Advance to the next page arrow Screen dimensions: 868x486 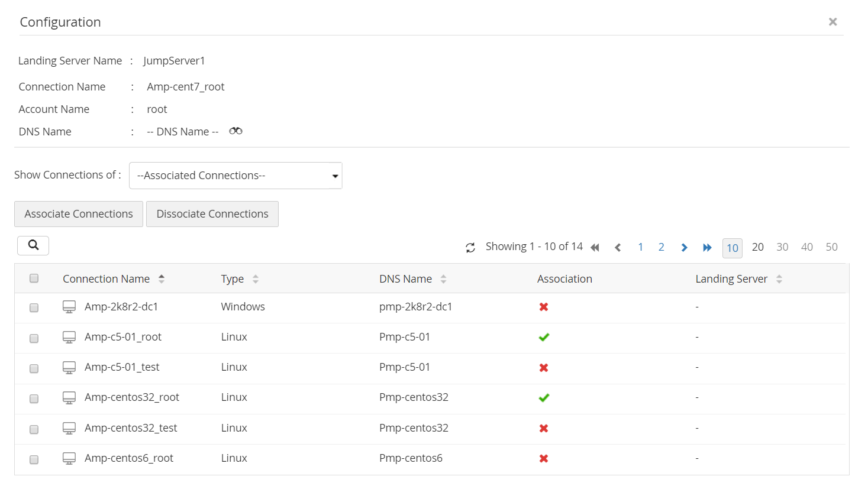[684, 248]
